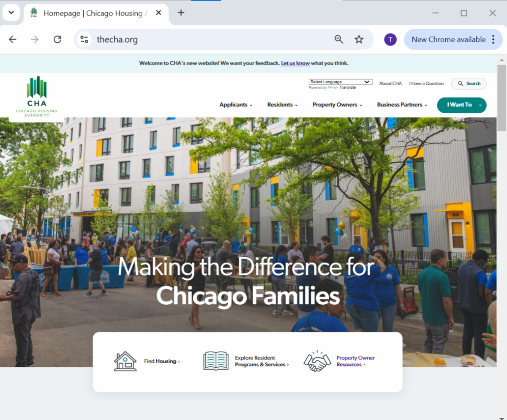Expand the Property Owners menu
This screenshot has height=420, width=507.
point(337,105)
